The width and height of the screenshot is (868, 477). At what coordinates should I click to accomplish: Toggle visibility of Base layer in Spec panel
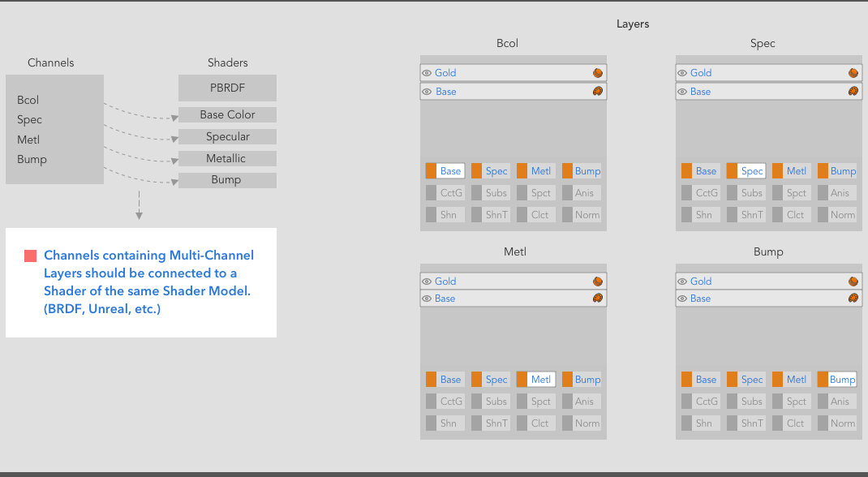(x=682, y=91)
